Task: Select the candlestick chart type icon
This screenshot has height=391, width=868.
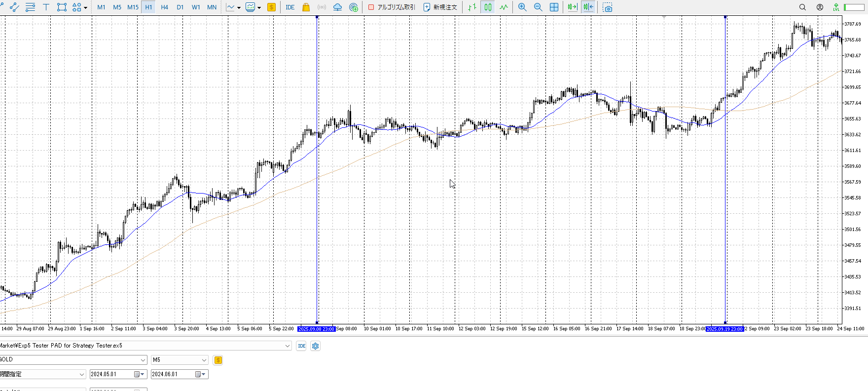Action: tap(488, 7)
